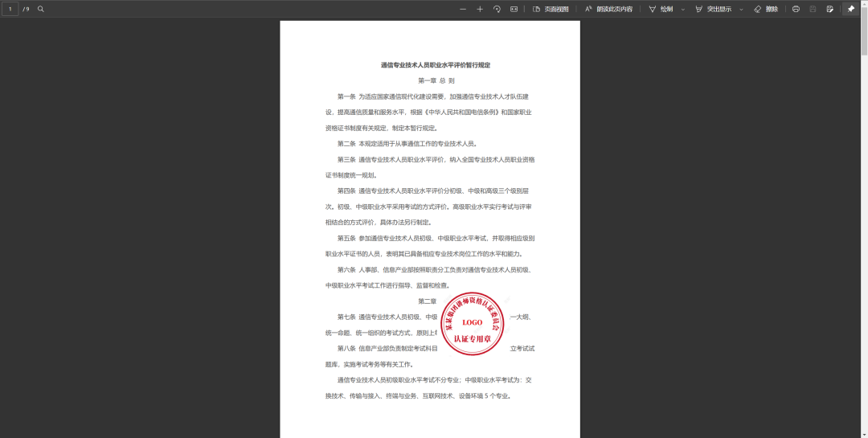
Task: Click the red 认证专用章 stamp
Action: [x=473, y=324]
